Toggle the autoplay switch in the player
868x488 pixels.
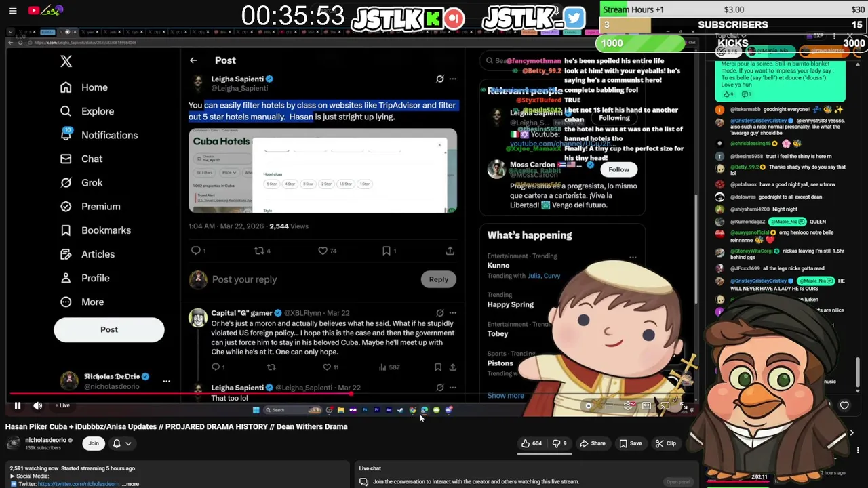(x=589, y=406)
